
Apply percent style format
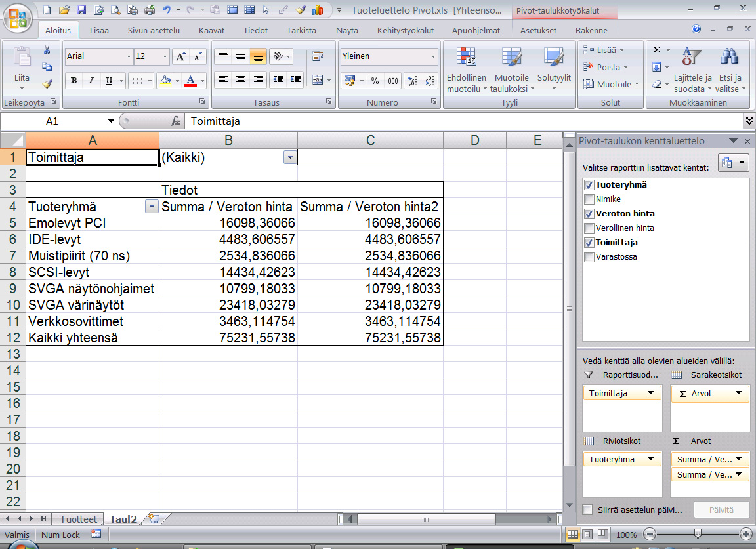(x=375, y=81)
